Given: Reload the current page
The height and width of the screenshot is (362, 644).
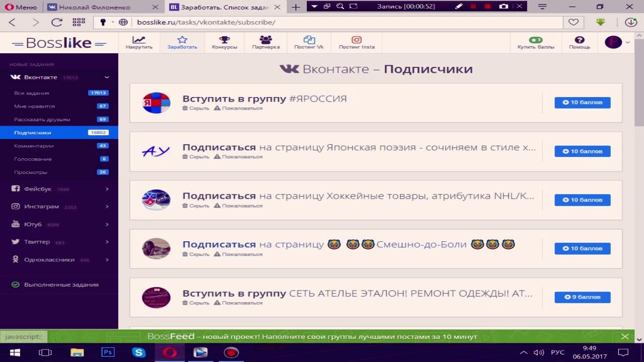Looking at the screenshot, I should click(x=57, y=22).
